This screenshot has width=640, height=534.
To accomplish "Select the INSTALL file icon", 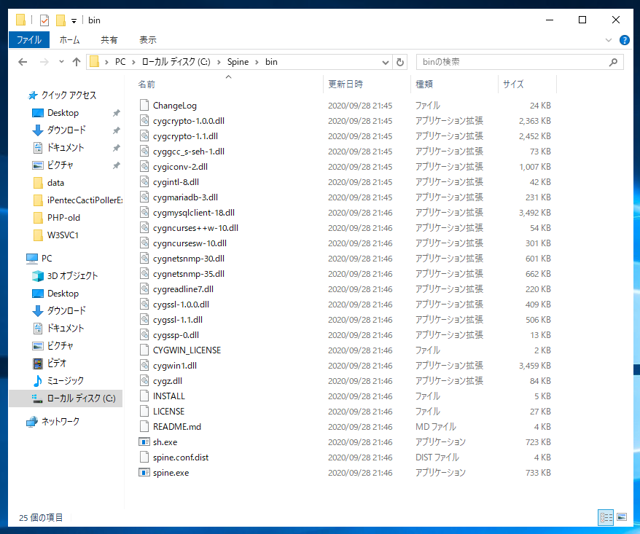I will [x=144, y=396].
